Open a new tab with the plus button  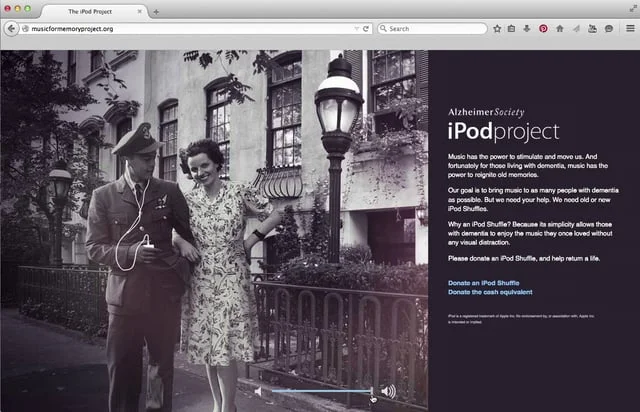coord(156,12)
